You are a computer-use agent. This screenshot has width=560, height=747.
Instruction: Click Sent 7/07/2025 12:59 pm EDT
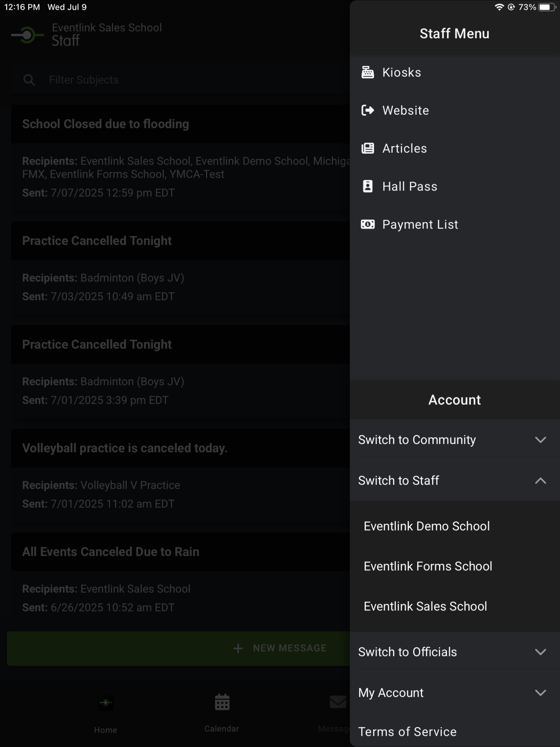(98, 193)
